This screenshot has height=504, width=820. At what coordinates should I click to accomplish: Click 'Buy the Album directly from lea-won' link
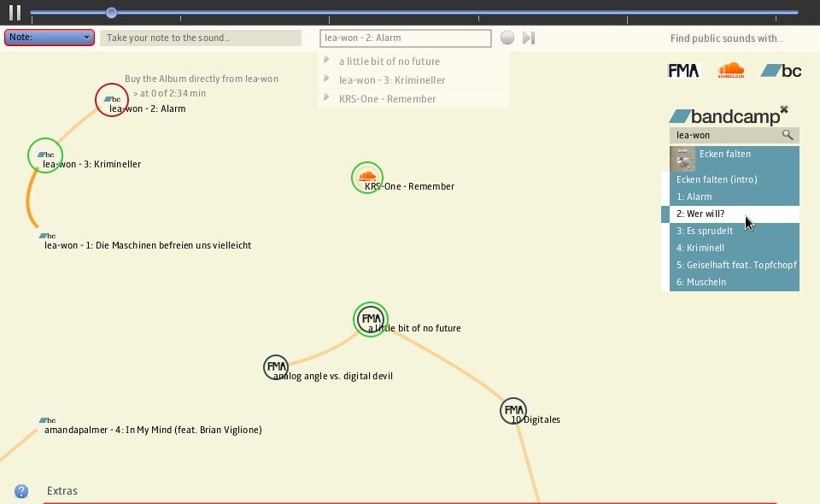pyautogui.click(x=202, y=79)
